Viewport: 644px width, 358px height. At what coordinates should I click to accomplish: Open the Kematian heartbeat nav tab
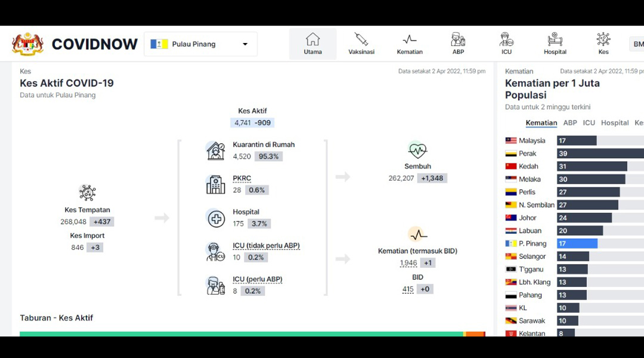410,44
